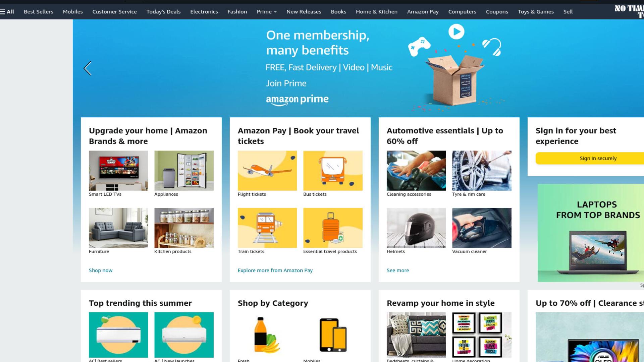Go to previous banner slide arrow

tap(88, 68)
